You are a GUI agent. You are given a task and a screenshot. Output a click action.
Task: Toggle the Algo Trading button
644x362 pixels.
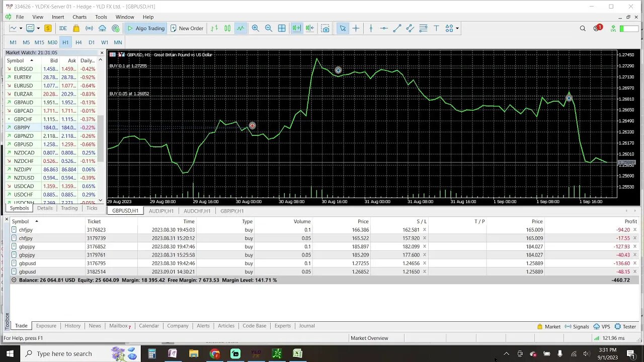click(x=146, y=28)
